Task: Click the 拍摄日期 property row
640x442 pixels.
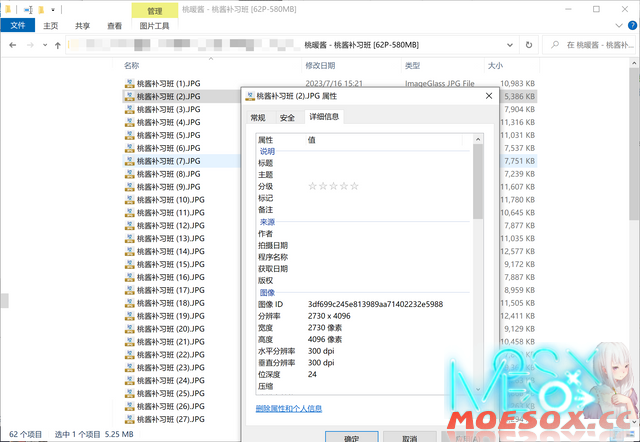Action: tap(363, 245)
